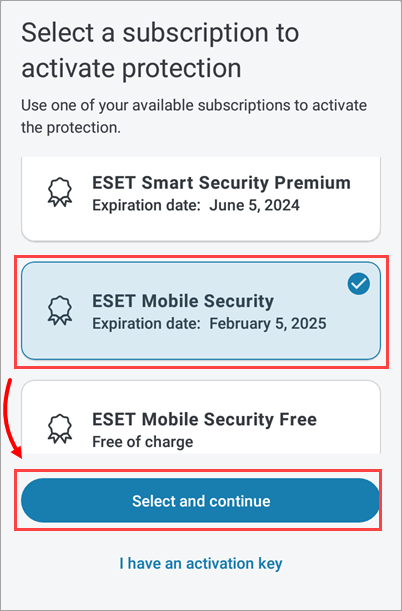This screenshot has height=611, width=402.
Task: Click the ribbon badge icon beside ESET Smart Security Premium
Action: click(x=60, y=192)
